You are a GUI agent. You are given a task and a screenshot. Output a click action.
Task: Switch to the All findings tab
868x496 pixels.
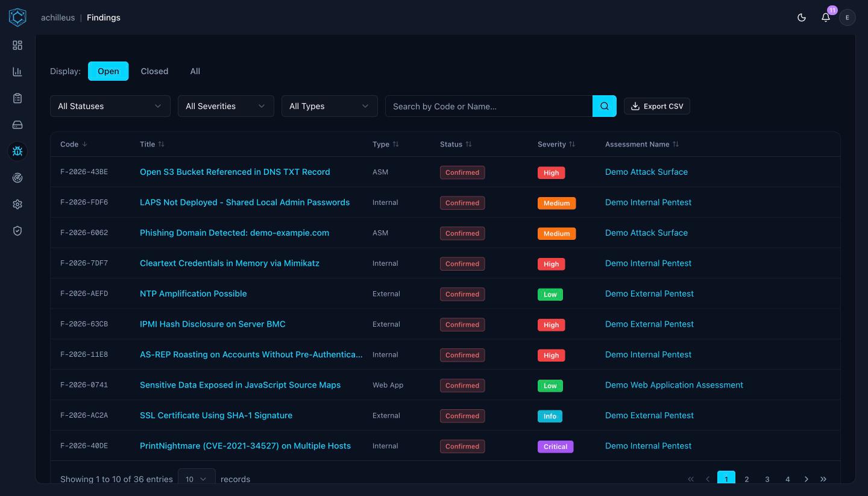195,71
